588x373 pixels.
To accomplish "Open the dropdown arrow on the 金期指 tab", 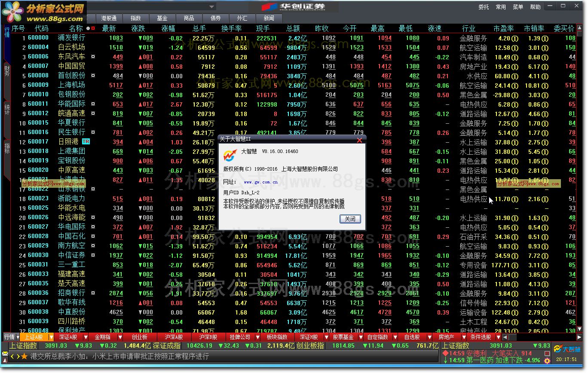I will coord(121,337).
